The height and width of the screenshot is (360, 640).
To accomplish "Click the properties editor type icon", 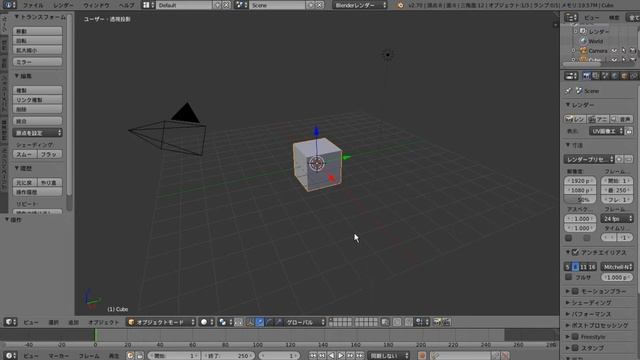I will click(x=571, y=76).
